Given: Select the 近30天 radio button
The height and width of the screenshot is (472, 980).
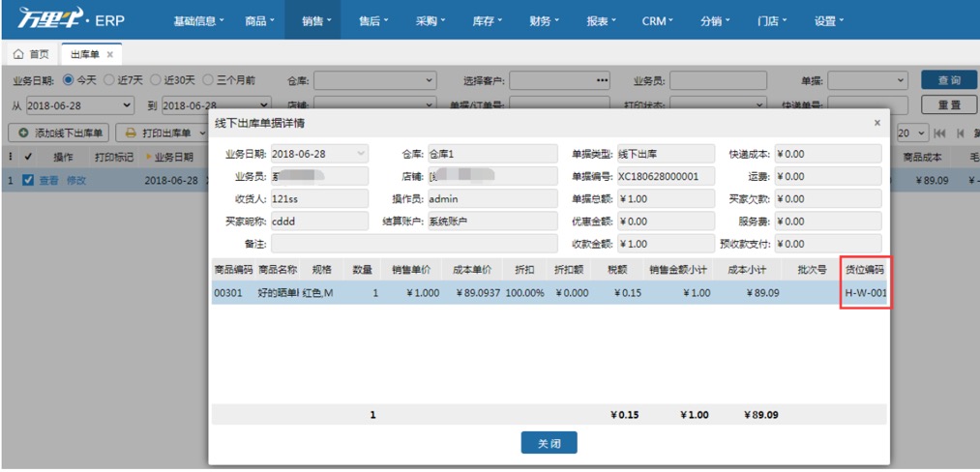Looking at the screenshot, I should click(155, 80).
